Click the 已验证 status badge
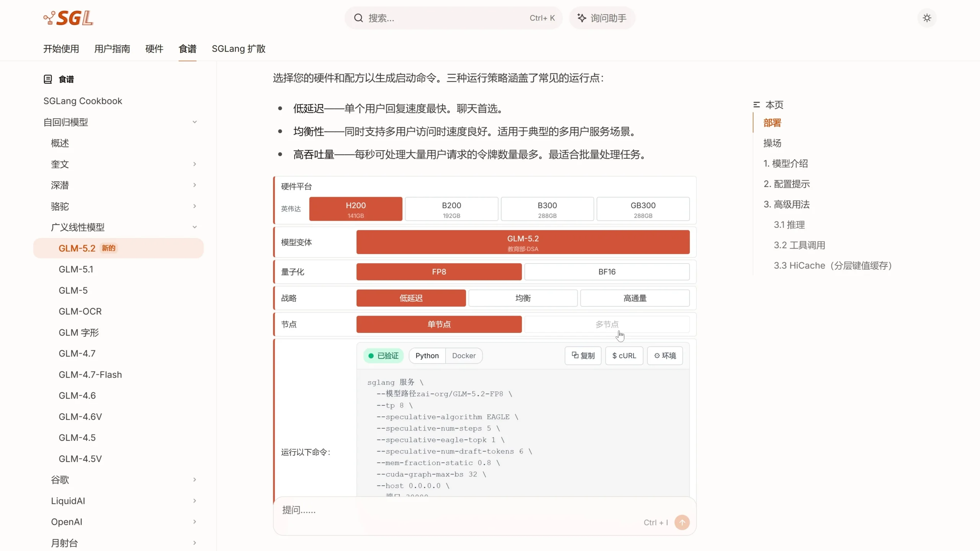Viewport: 980px width, 551px height. pos(384,355)
